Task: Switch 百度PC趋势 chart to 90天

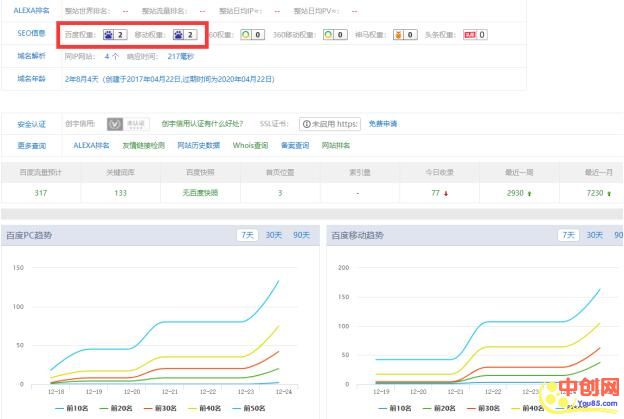Action: pyautogui.click(x=300, y=235)
